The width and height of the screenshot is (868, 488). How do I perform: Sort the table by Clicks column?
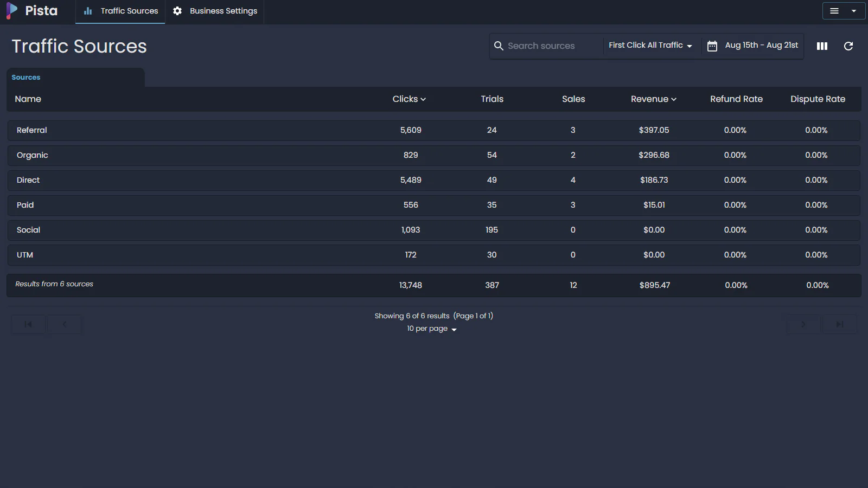[409, 99]
